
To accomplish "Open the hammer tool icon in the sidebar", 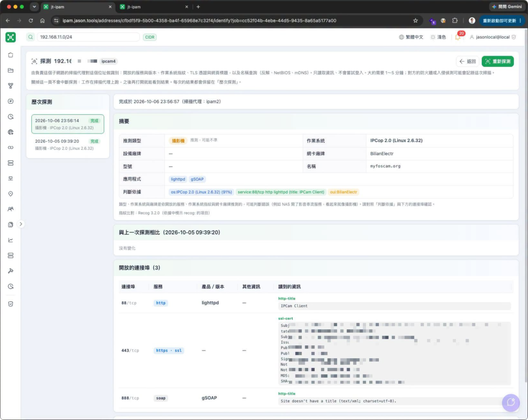I will coord(11,271).
